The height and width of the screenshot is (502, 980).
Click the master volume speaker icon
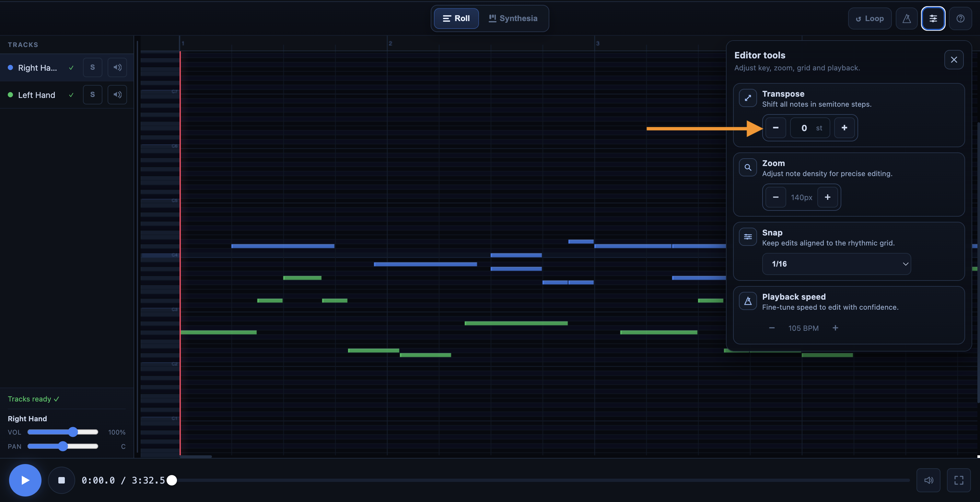coord(928,480)
